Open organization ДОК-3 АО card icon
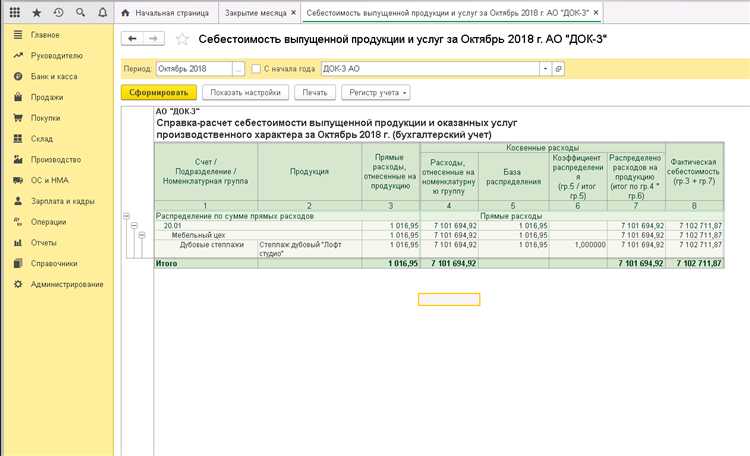 pos(558,69)
